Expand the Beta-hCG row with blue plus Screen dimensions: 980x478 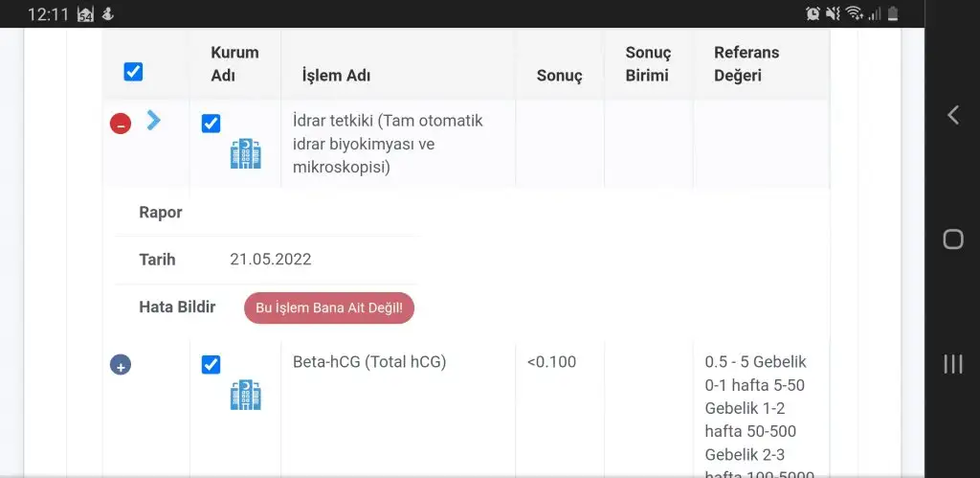point(121,364)
